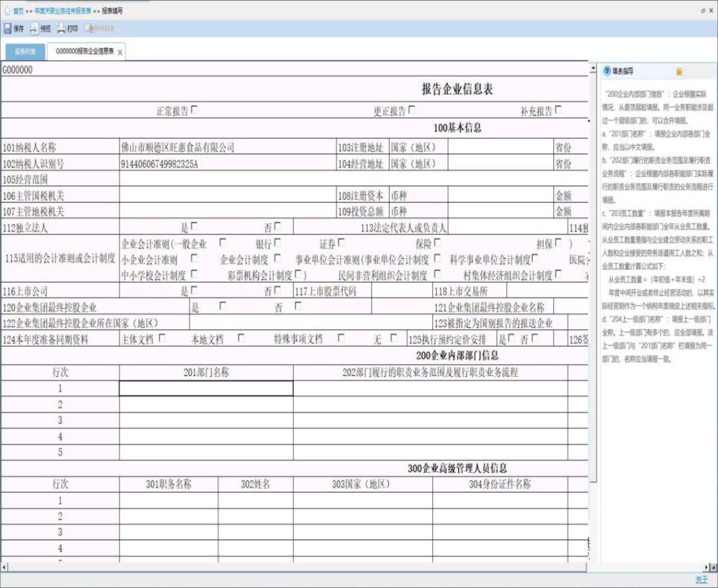The width and height of the screenshot is (718, 588).
Task: Tick the 小企业会计准则 checkbox
Action: (x=194, y=258)
